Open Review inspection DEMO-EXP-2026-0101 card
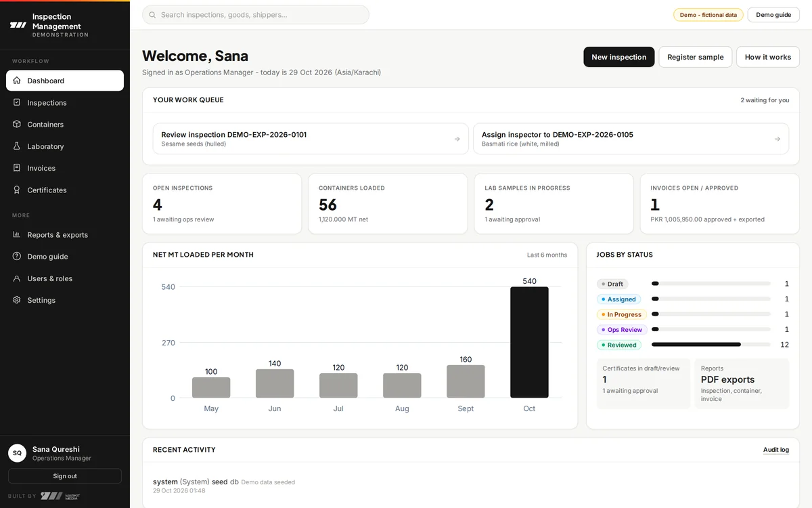This screenshot has height=508, width=812. click(311, 139)
